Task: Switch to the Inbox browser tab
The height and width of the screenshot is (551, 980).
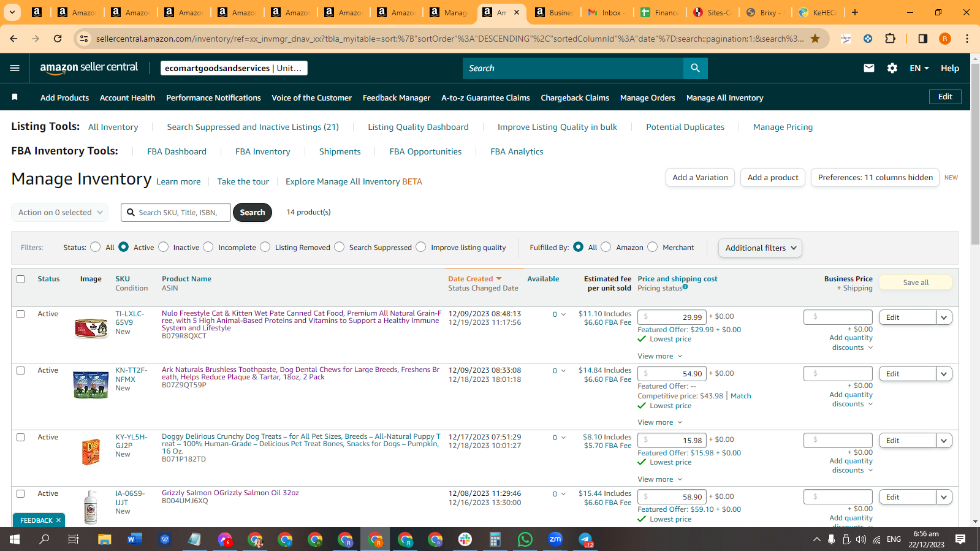Action: pos(606,12)
